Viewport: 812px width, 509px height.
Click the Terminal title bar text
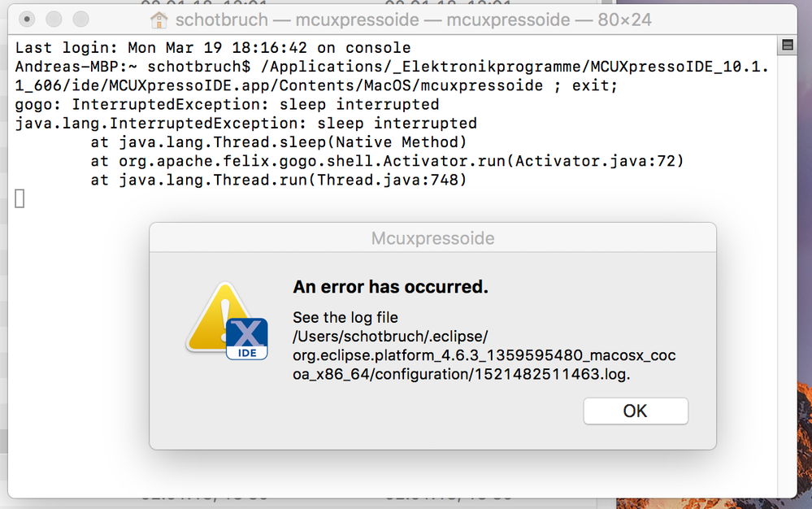pos(413,20)
